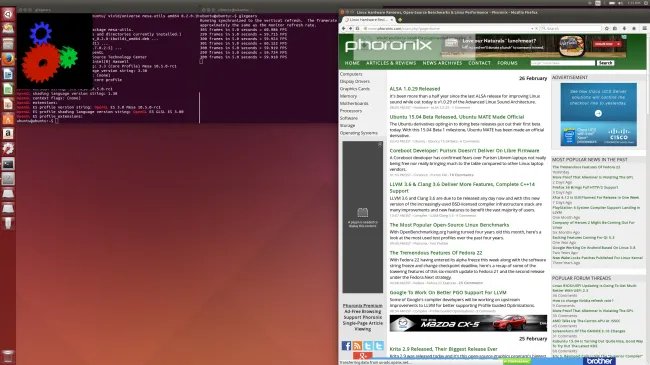This screenshot has height=365, width=650.
Task: Open the Firefox hamburger menu
Action: tap(644, 28)
